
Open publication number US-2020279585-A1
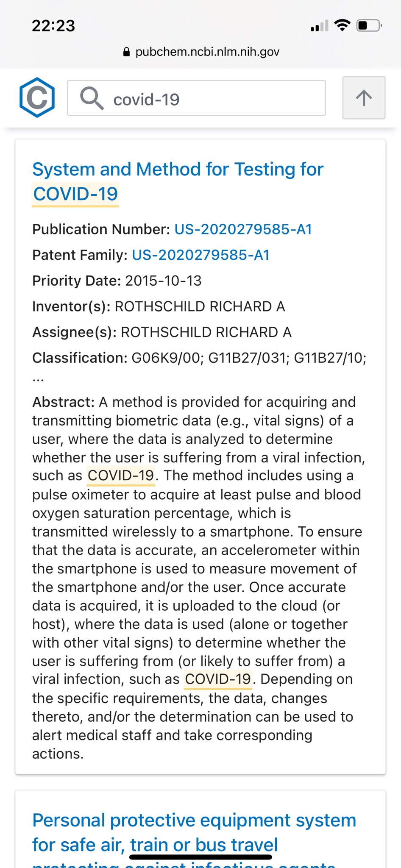coord(244,229)
